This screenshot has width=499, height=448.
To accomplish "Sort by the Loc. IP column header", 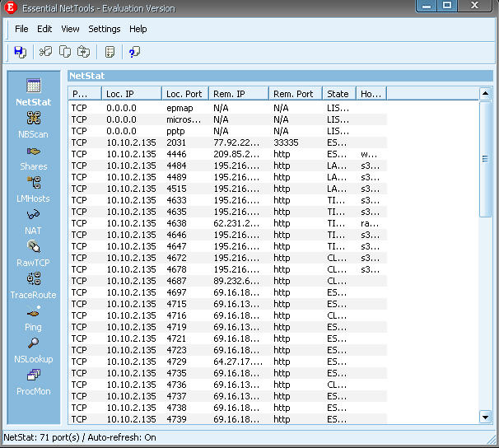I will click(132, 94).
